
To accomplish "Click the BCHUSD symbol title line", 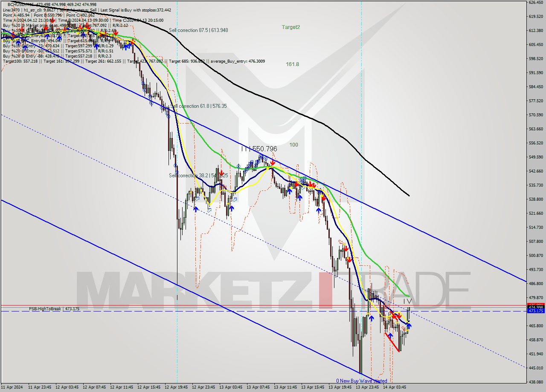I will pyautogui.click(x=52, y=4).
